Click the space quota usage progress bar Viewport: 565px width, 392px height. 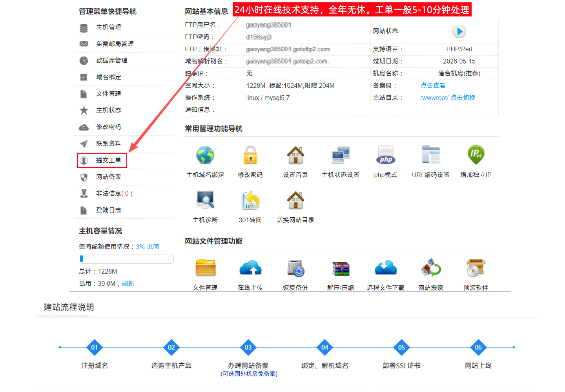tap(126, 259)
